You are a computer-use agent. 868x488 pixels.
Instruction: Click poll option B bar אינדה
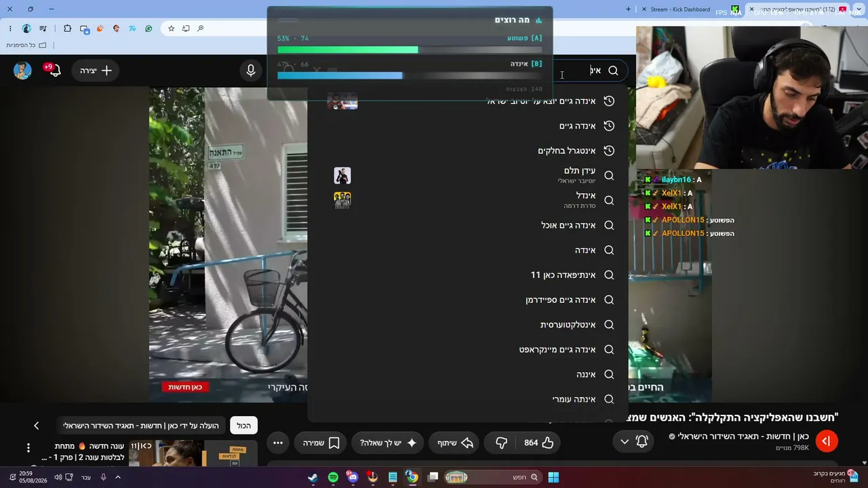point(410,75)
